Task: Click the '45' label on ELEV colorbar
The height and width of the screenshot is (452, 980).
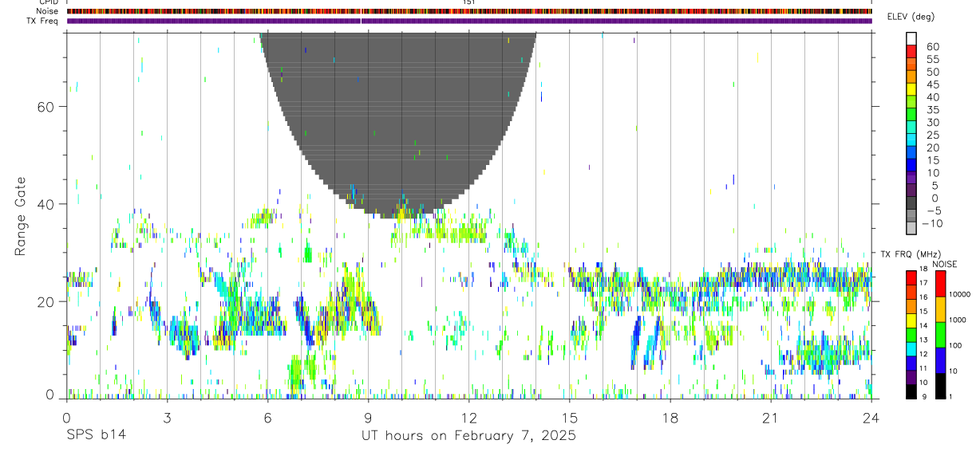Action: pos(932,85)
